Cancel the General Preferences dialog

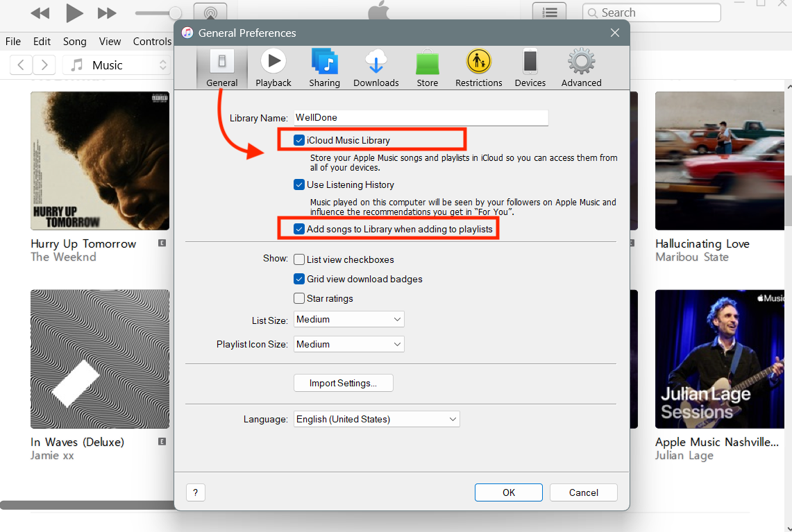tap(583, 492)
